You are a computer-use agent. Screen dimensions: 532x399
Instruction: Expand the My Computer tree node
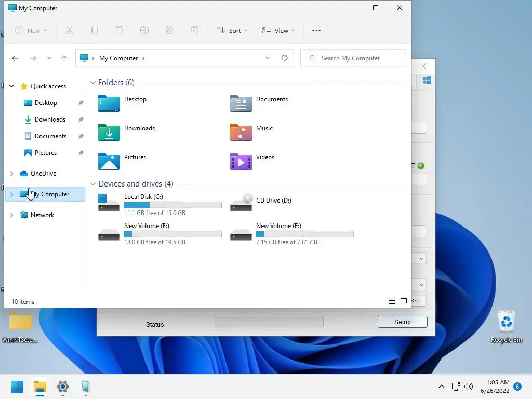click(x=12, y=194)
